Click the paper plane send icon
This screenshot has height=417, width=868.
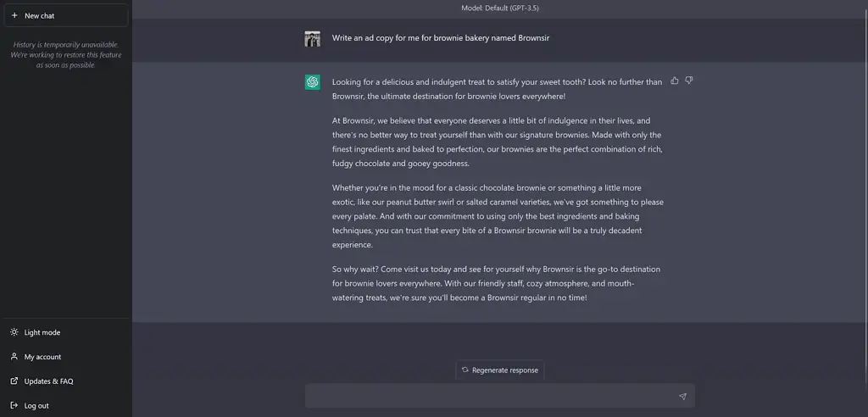[682, 396]
